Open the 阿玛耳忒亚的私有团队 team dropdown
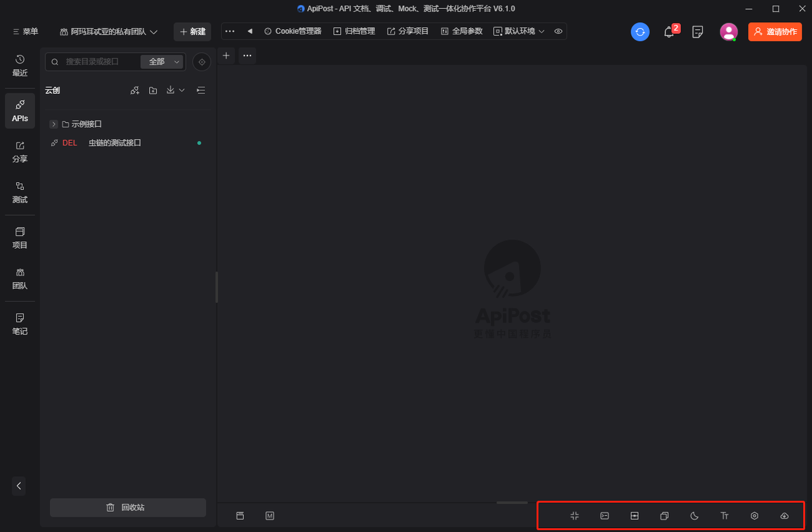812x532 pixels. 108,32
